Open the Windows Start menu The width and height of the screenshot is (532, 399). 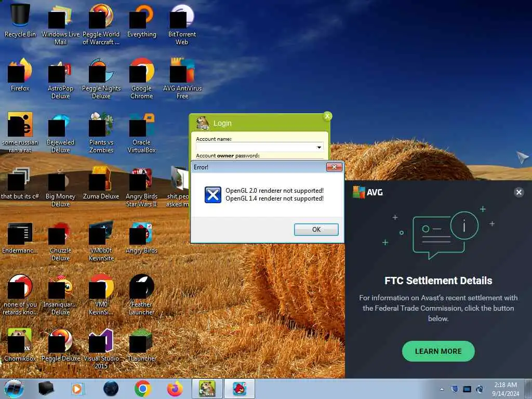[x=14, y=389]
